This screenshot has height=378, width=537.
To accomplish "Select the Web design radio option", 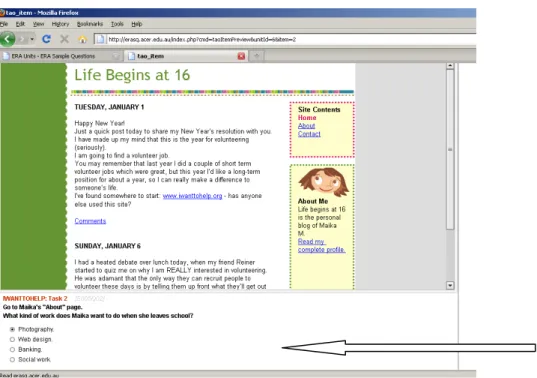I will point(12,339).
